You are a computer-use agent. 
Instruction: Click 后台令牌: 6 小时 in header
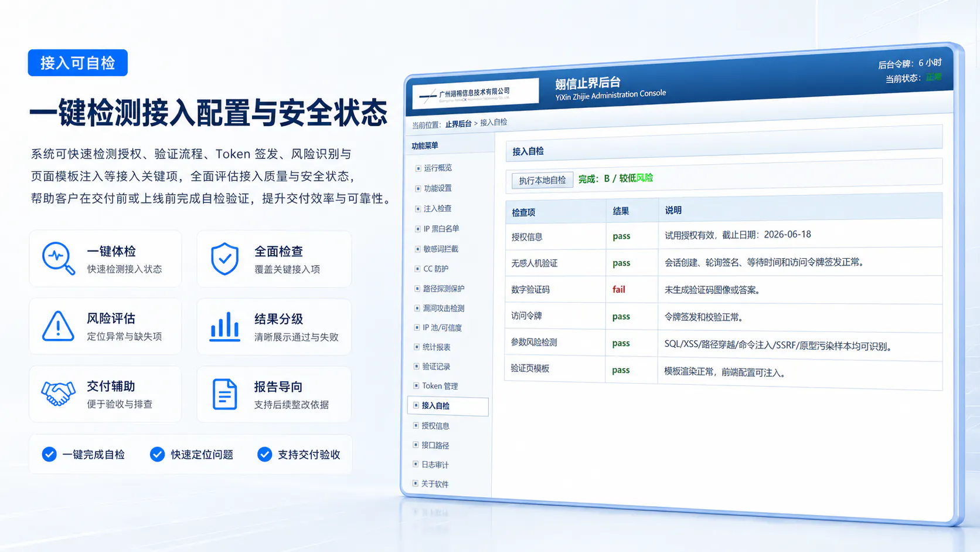(910, 63)
